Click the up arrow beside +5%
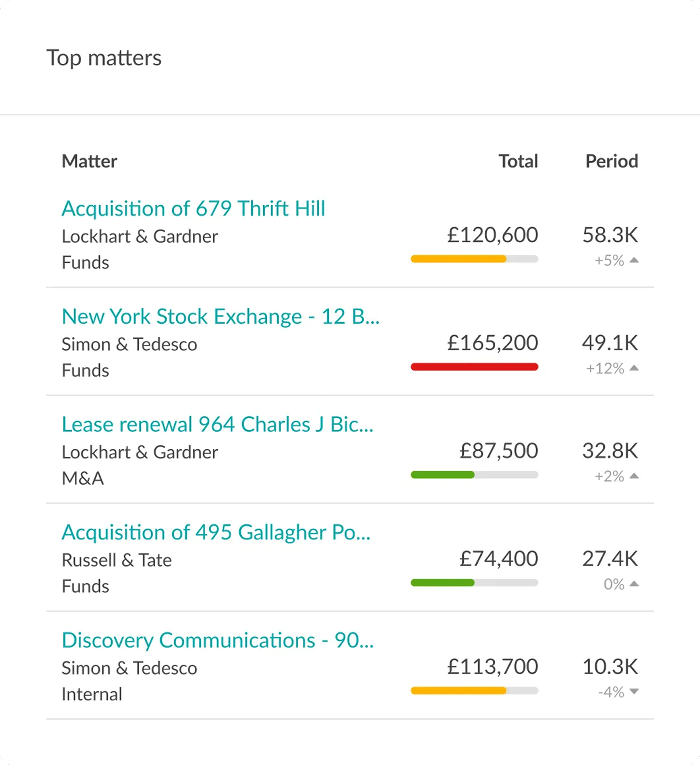 [x=634, y=260]
